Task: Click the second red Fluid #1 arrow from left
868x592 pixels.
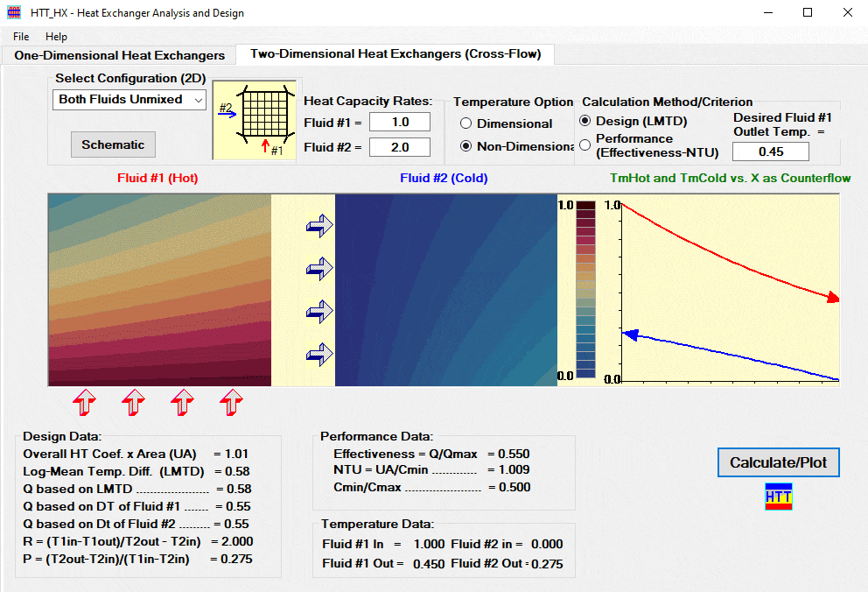Action: click(133, 404)
